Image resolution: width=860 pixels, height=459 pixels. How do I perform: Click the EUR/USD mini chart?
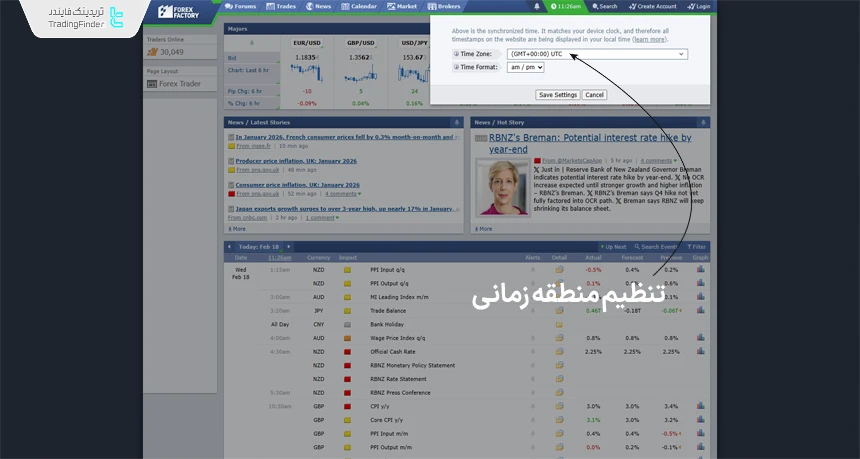(x=307, y=72)
